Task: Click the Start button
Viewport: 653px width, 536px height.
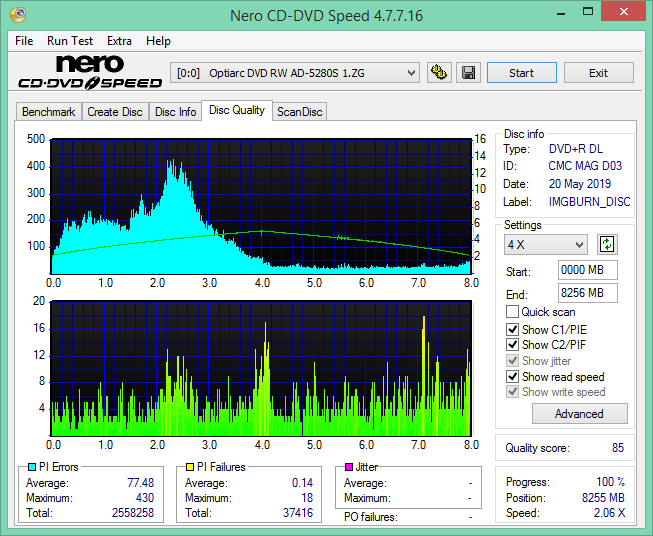Action: (521, 73)
